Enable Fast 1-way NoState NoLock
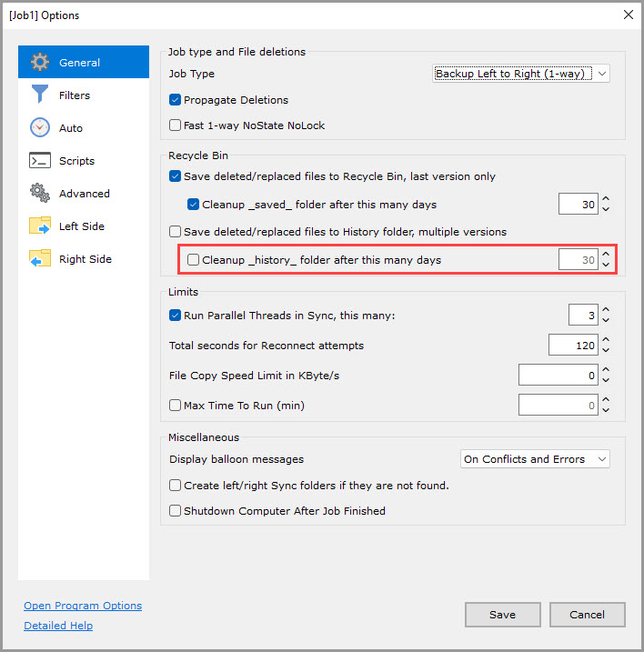Image resolution: width=644 pixels, height=652 pixels. 176,125
